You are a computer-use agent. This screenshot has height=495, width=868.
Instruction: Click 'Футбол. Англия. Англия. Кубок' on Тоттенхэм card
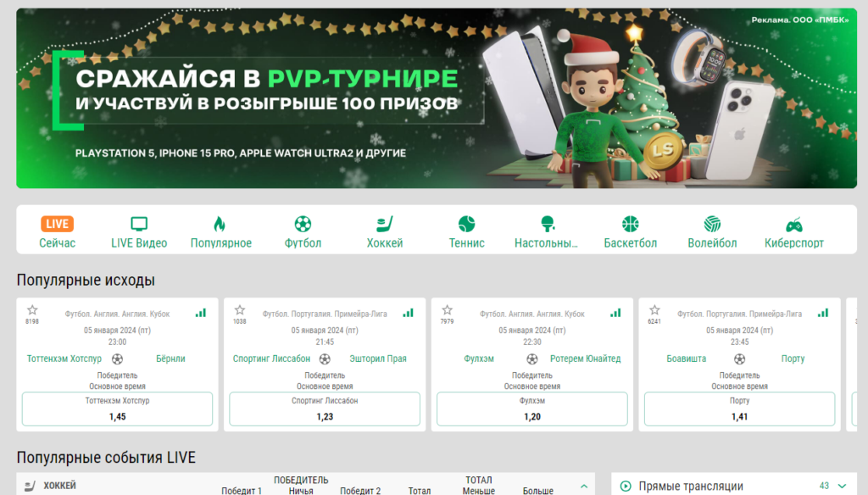click(x=117, y=314)
